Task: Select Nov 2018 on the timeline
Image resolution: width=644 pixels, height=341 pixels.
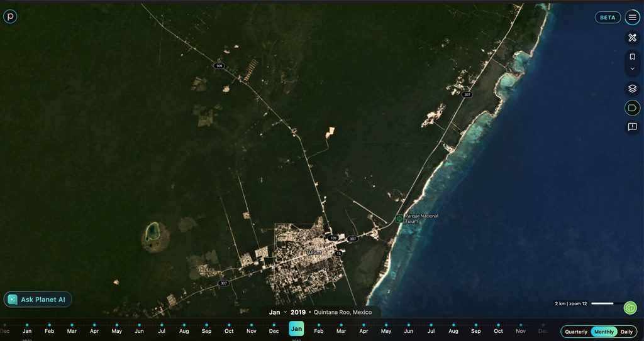Action: click(252, 331)
